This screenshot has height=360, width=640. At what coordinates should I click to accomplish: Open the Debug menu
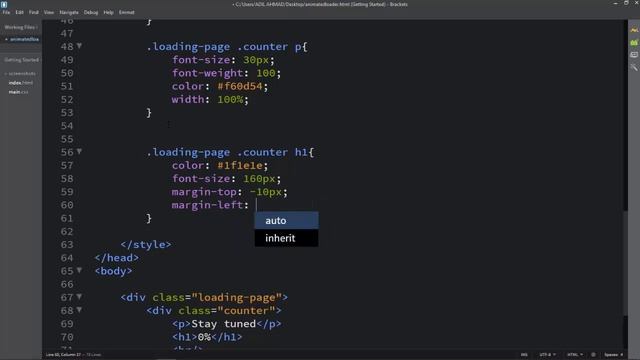91,12
